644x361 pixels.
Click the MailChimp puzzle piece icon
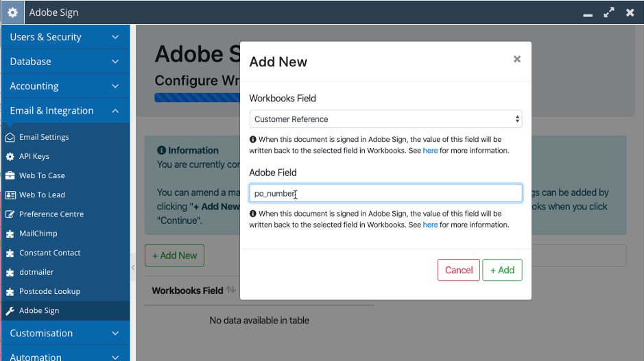click(x=10, y=234)
